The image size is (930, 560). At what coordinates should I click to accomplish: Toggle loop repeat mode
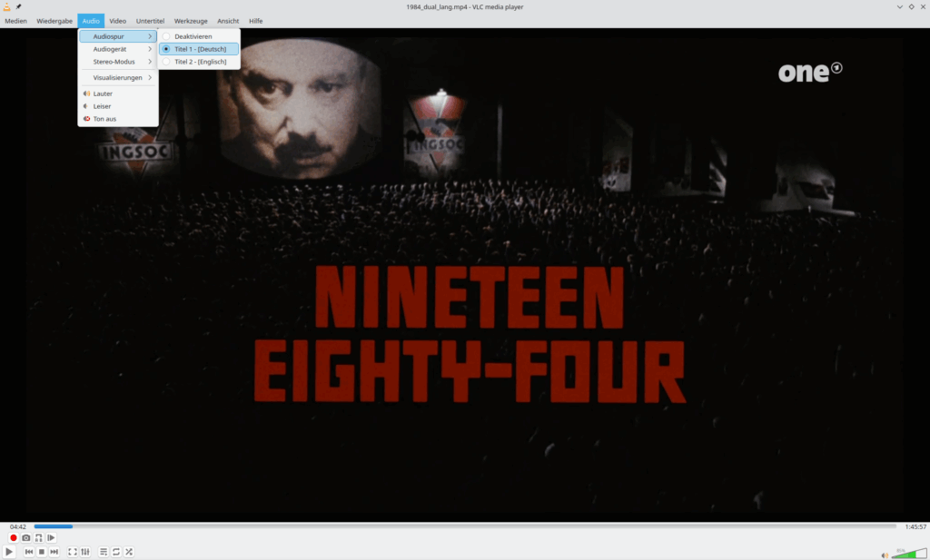[x=116, y=552]
